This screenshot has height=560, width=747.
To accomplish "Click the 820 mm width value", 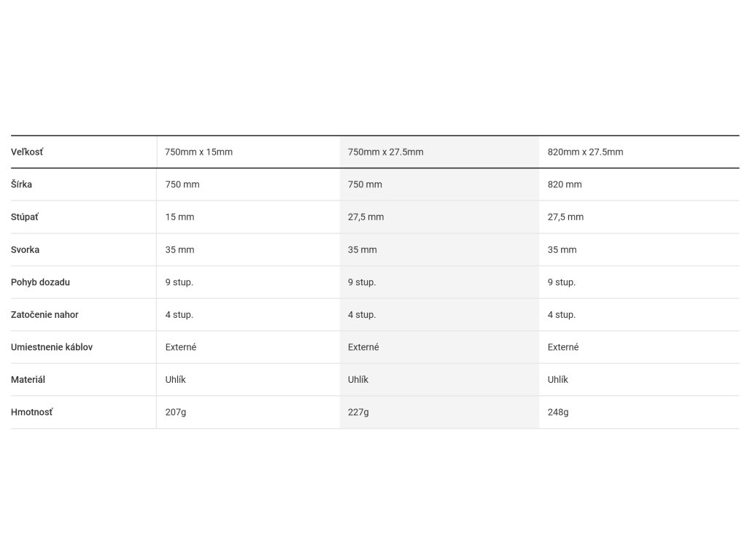I will (x=565, y=184).
